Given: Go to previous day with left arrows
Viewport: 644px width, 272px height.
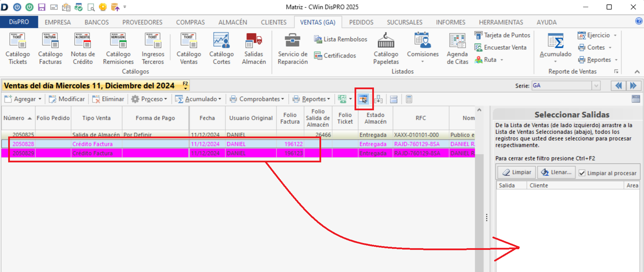Looking at the screenshot, I should 618,86.
